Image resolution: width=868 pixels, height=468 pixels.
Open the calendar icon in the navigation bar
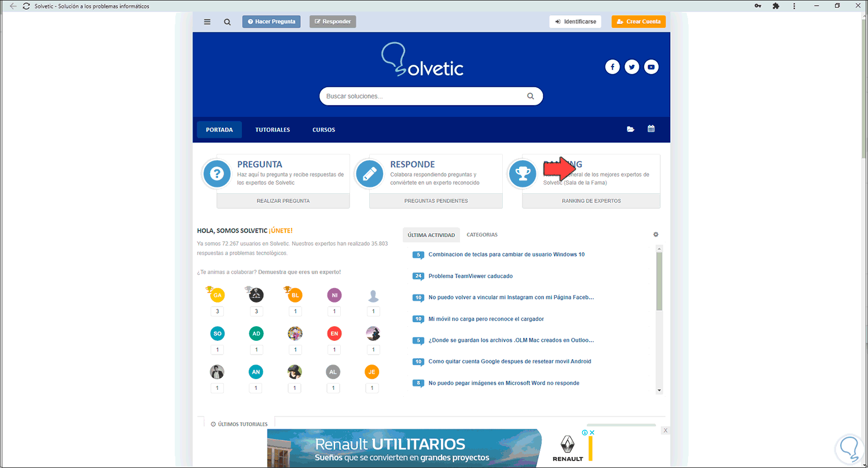[x=651, y=129]
